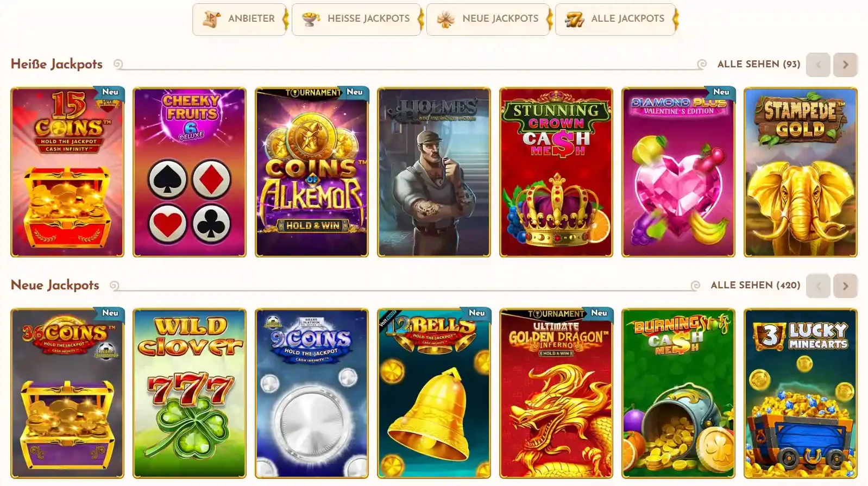
Task: Launch Diamond Plus Valentine's Edition
Action: coord(678,172)
